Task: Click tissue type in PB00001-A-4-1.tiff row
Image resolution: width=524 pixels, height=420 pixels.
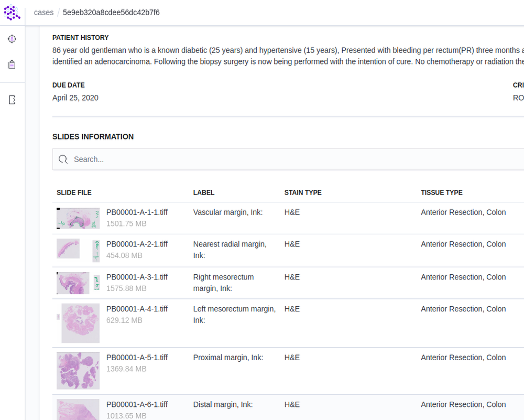Action: pos(463,309)
